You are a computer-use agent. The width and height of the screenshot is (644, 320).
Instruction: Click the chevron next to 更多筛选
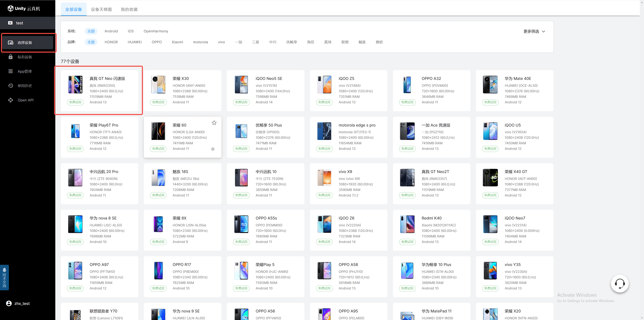(543, 32)
